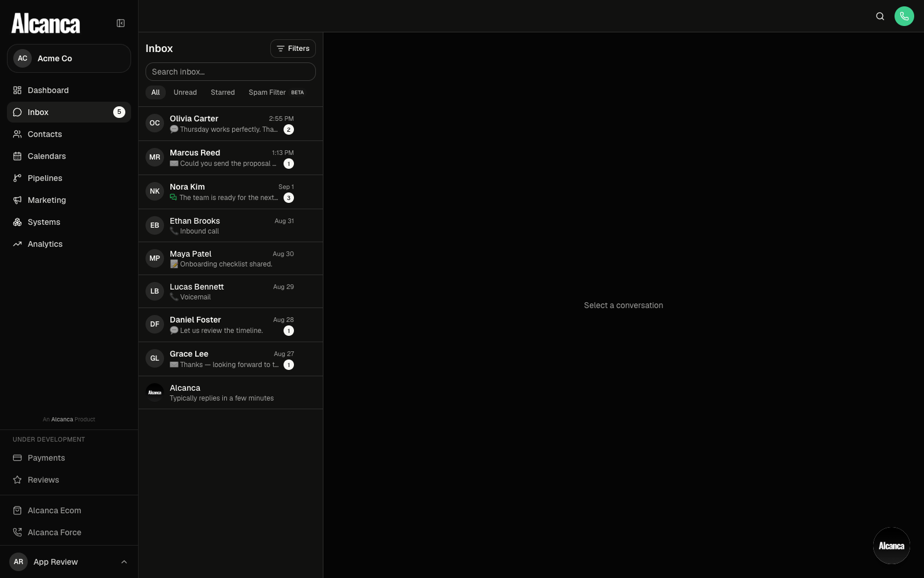Open the Acme Co workspace switcher

69,58
